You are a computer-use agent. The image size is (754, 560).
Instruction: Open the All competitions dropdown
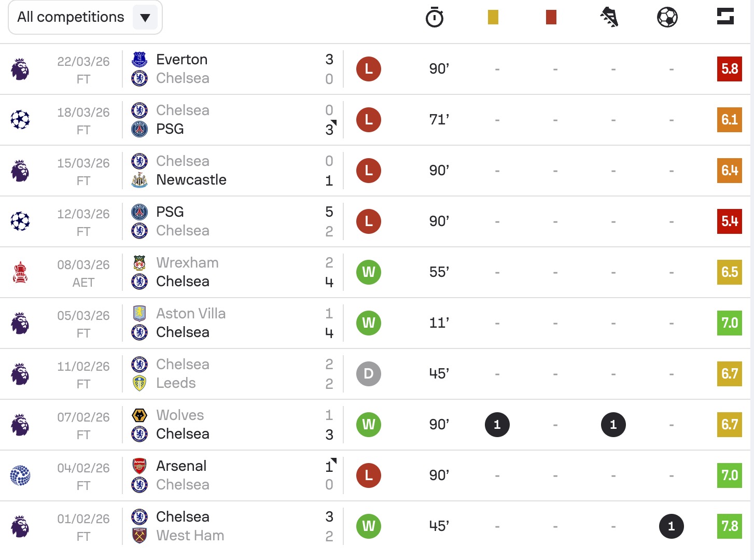click(x=85, y=17)
